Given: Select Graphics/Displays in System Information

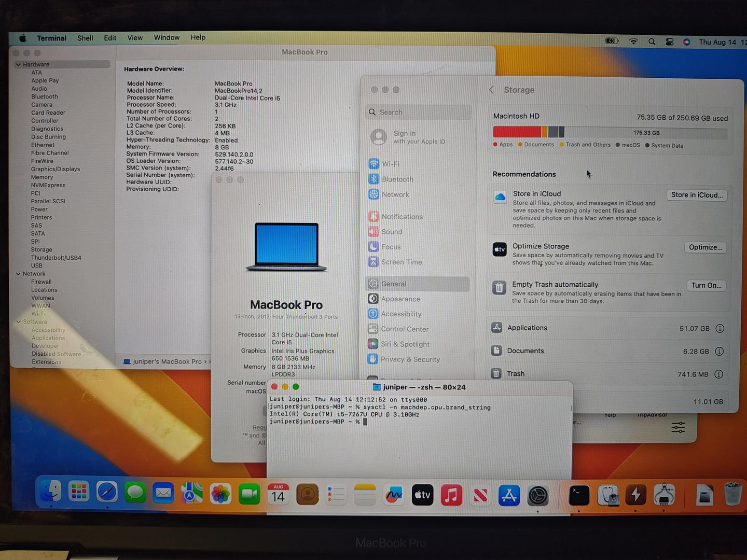Looking at the screenshot, I should tap(56, 170).
